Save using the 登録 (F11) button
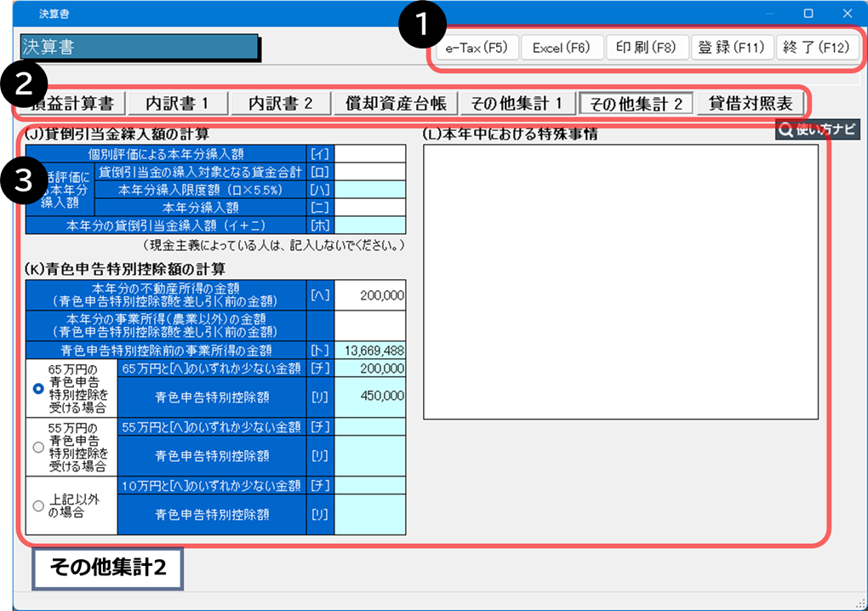868x611 pixels. pos(732,48)
